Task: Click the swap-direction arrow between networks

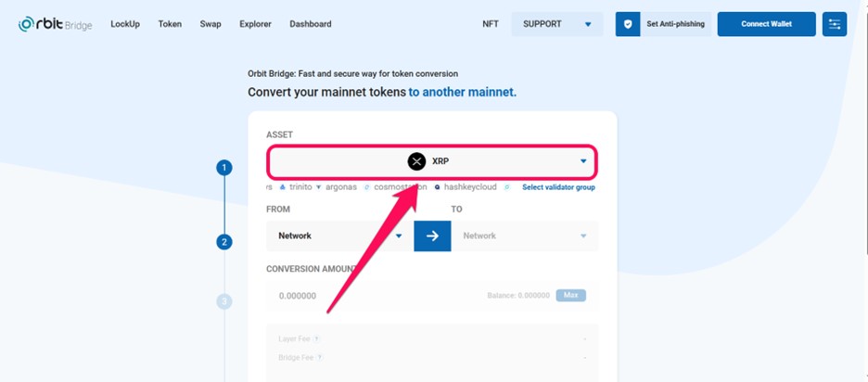Action: click(432, 236)
